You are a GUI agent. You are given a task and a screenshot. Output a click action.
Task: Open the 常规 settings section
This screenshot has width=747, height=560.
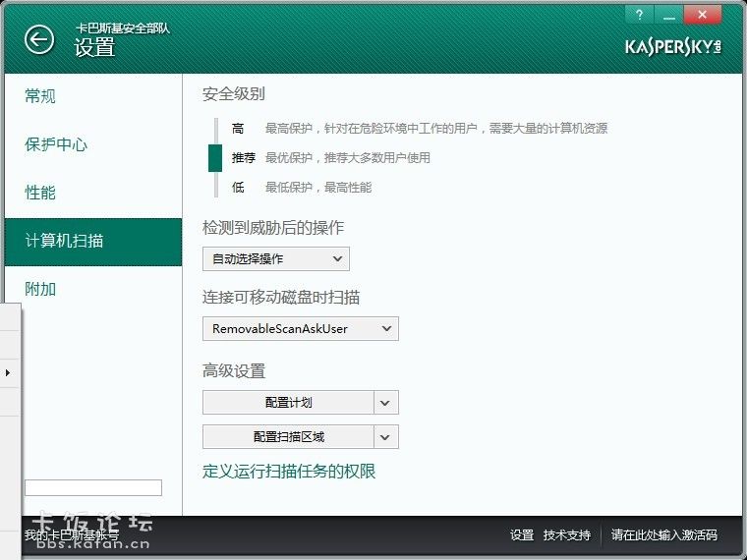[40, 96]
